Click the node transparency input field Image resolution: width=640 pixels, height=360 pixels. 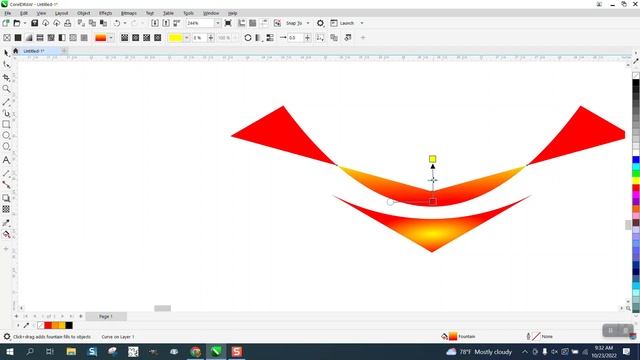pyautogui.click(x=199, y=38)
